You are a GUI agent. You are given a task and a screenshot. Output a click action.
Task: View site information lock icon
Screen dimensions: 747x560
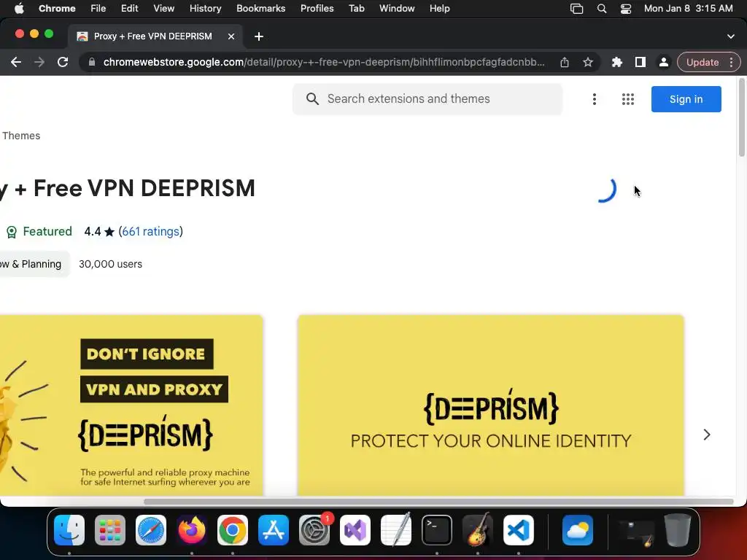[x=92, y=62]
